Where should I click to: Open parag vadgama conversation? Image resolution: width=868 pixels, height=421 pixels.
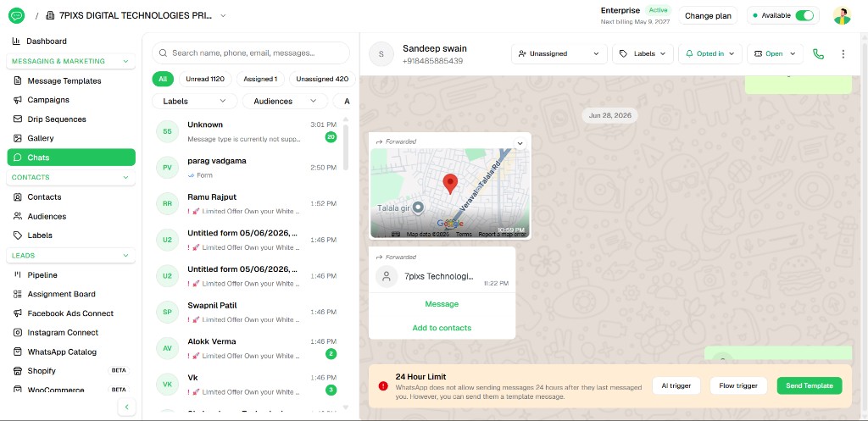click(x=247, y=168)
